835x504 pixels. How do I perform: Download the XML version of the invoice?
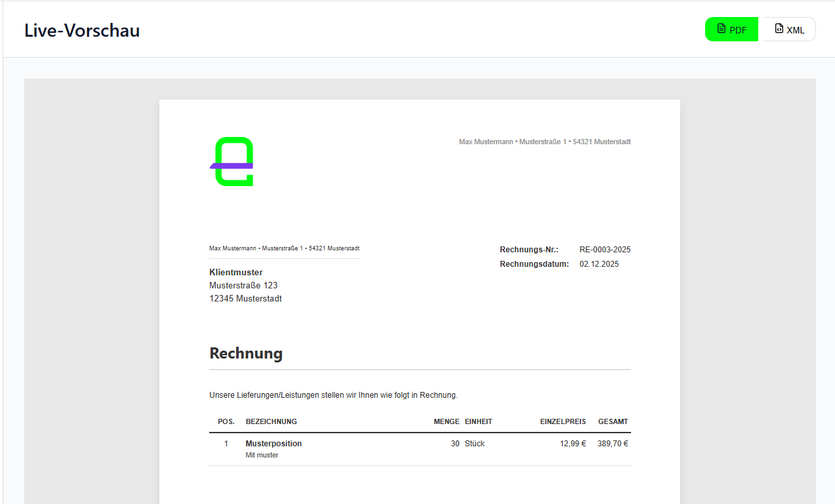(788, 29)
